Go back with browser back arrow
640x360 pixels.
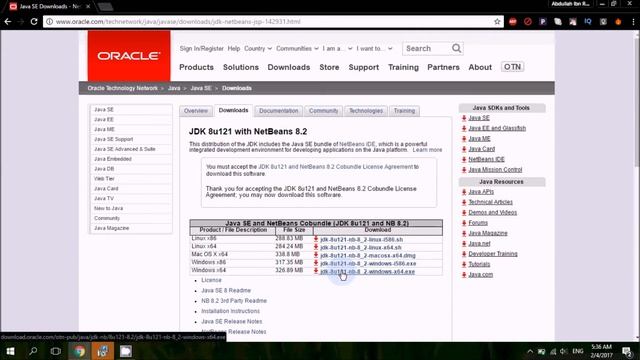tap(8, 22)
